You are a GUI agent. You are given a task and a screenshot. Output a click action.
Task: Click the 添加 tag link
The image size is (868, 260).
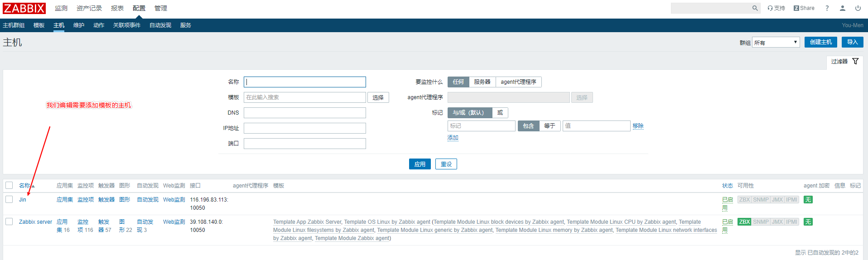pos(453,138)
